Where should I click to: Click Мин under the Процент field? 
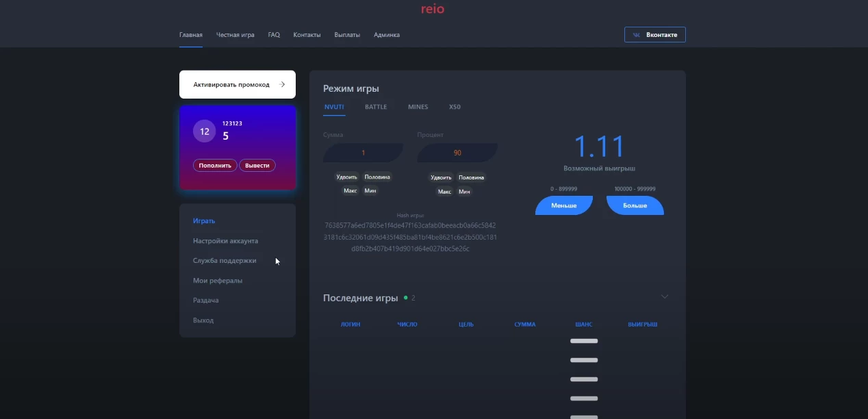464,191
